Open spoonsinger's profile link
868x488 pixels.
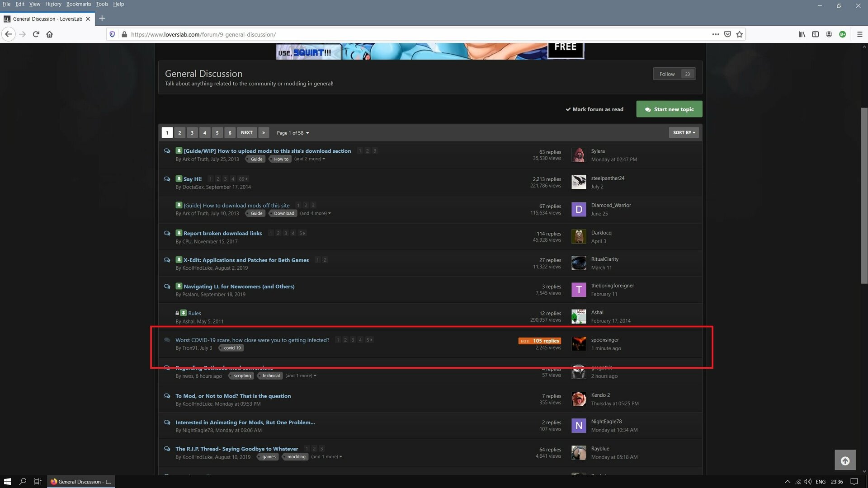point(605,340)
